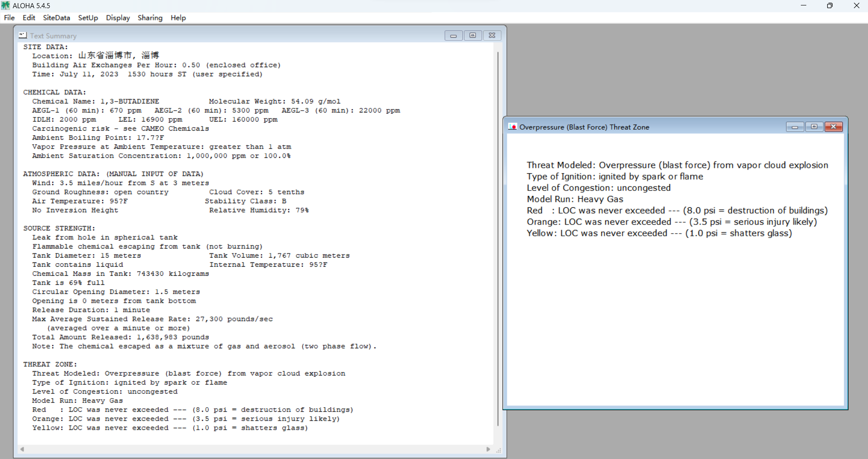Viewport: 868px width, 459px height.
Task: Click "Circular Opening Diameter: 1.5 meters" line
Action: pyautogui.click(x=116, y=292)
